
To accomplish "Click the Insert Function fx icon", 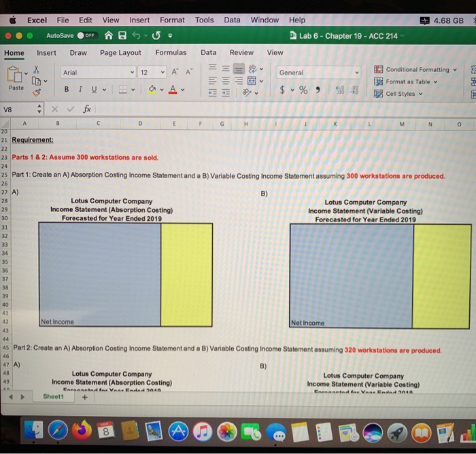I will tap(87, 109).
